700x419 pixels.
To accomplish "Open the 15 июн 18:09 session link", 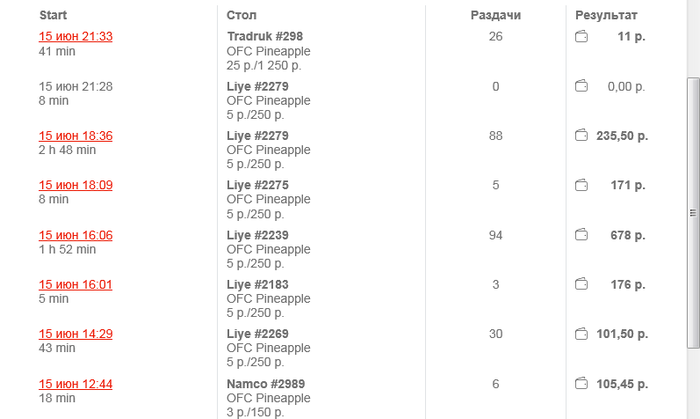I will tap(75, 185).
